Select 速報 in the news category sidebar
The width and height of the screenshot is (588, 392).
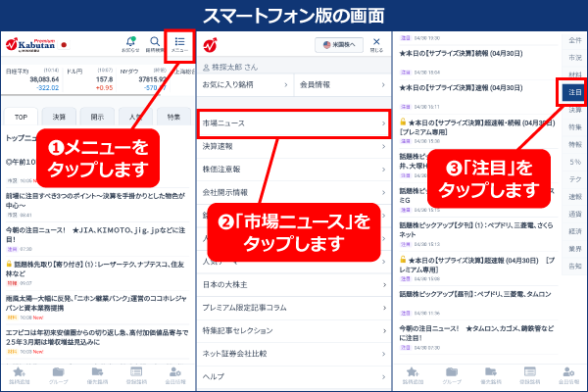[x=575, y=197]
